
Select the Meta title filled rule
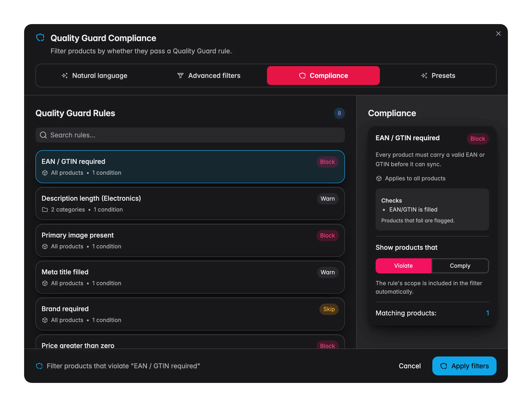(190, 277)
